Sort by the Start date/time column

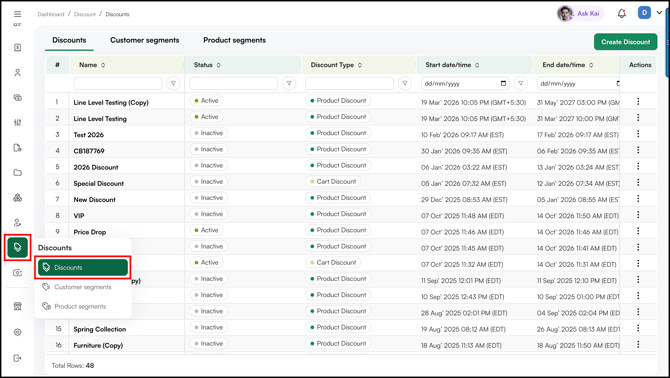477,65
